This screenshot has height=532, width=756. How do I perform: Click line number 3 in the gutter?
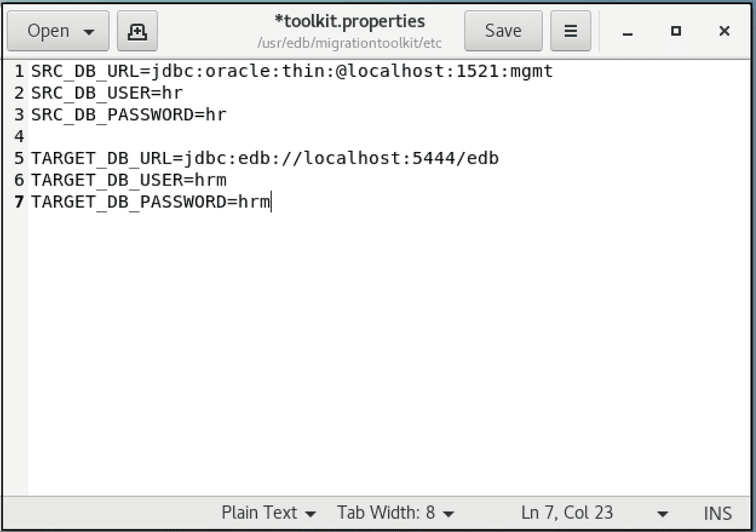click(x=18, y=114)
